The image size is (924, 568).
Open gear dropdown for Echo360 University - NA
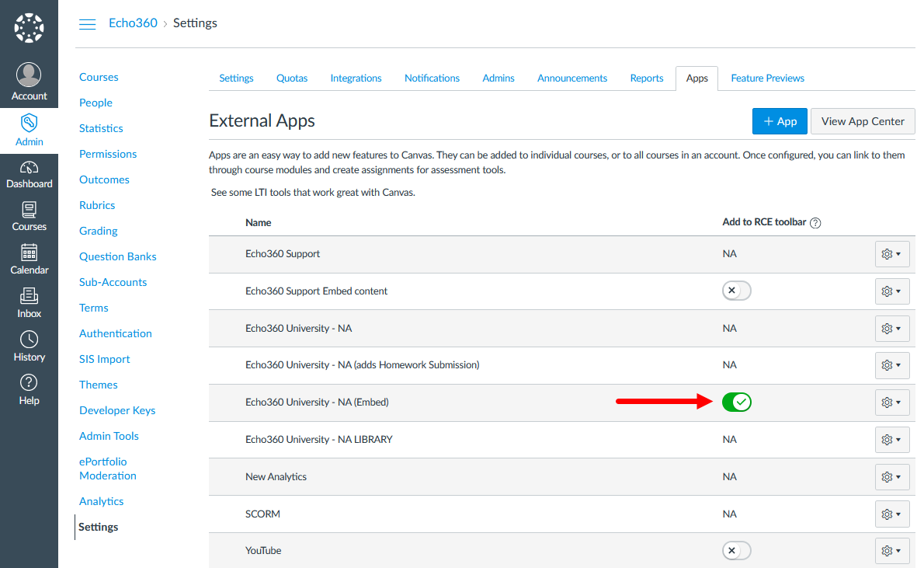click(891, 328)
